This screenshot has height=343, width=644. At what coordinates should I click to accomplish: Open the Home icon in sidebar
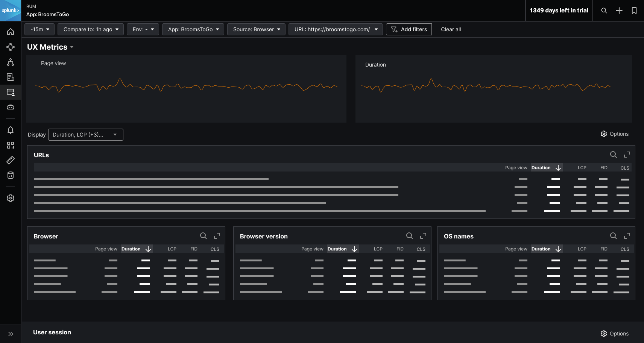(11, 32)
